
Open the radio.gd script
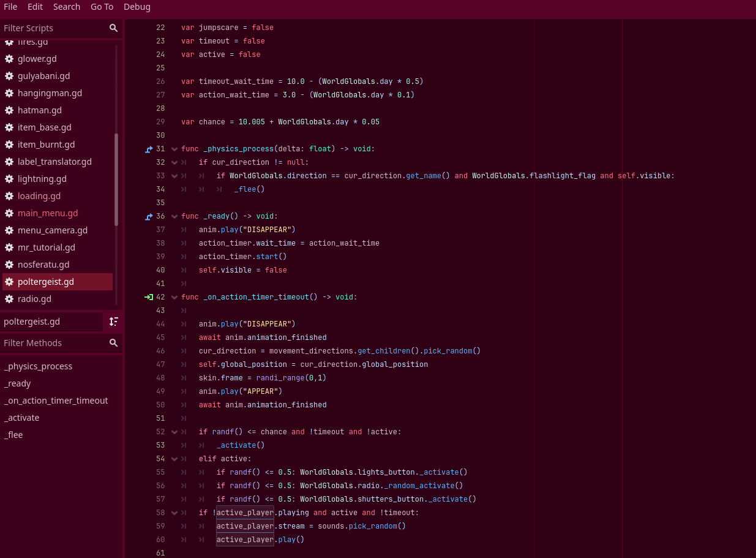tap(34, 299)
